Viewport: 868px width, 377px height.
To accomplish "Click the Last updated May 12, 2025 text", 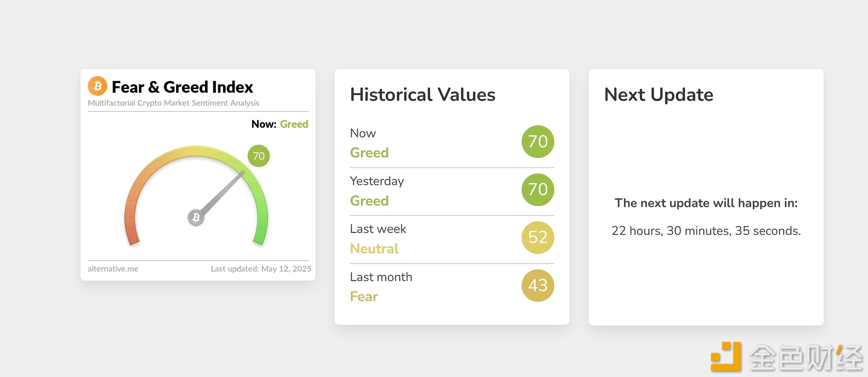I will click(261, 269).
